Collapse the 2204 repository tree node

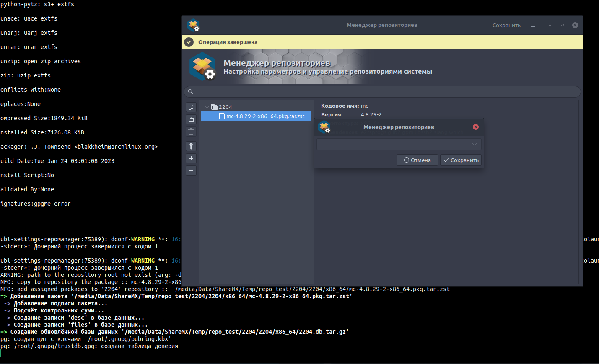coord(207,107)
